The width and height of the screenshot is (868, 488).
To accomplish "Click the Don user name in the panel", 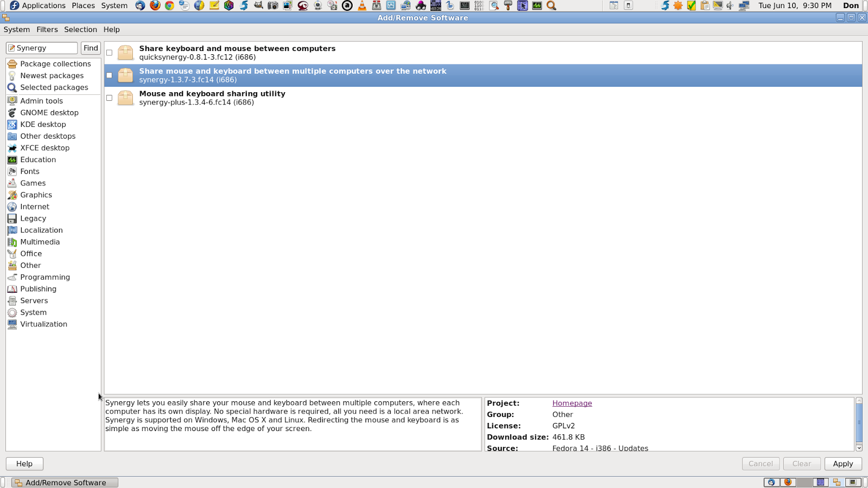I will 851,5.
